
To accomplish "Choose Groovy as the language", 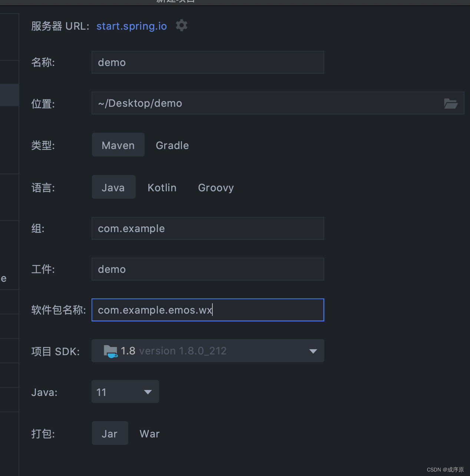I will coord(216,188).
